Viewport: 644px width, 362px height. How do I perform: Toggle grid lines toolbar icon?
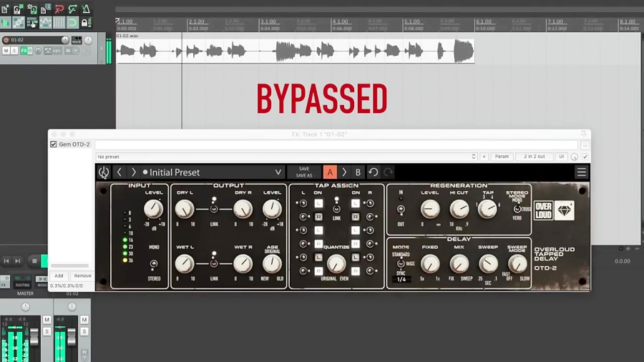(59, 22)
